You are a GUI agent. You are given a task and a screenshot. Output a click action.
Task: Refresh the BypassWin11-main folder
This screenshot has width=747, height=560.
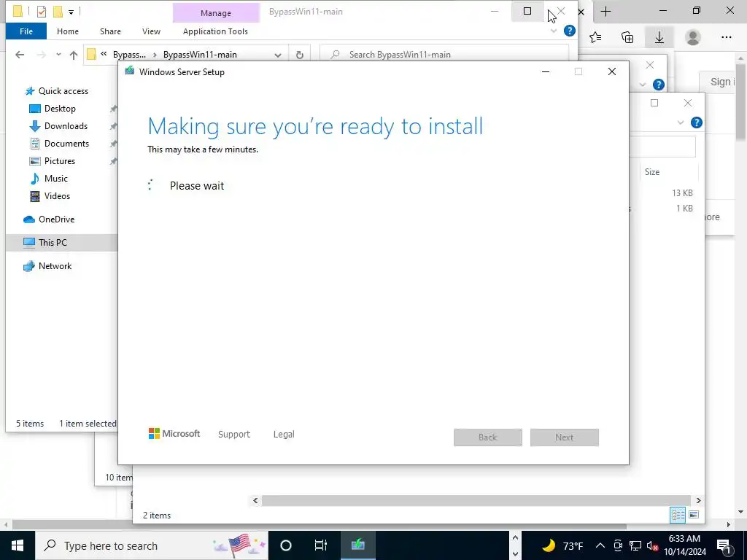pos(300,55)
